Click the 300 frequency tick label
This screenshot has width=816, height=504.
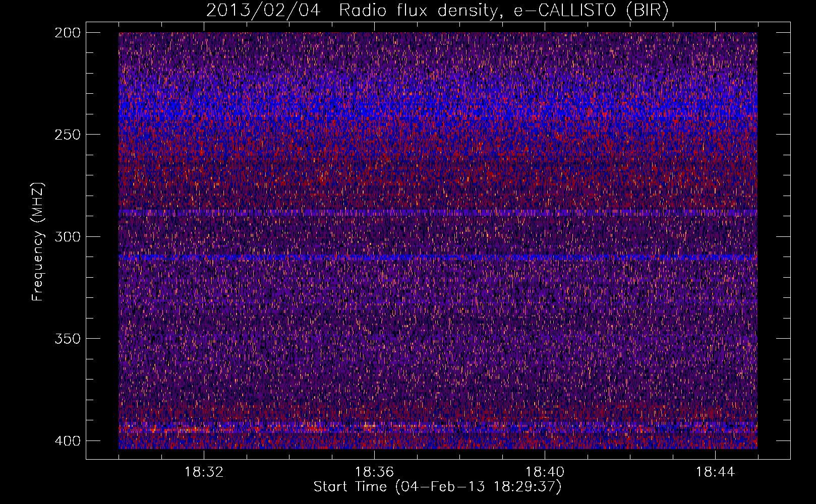click(x=67, y=236)
